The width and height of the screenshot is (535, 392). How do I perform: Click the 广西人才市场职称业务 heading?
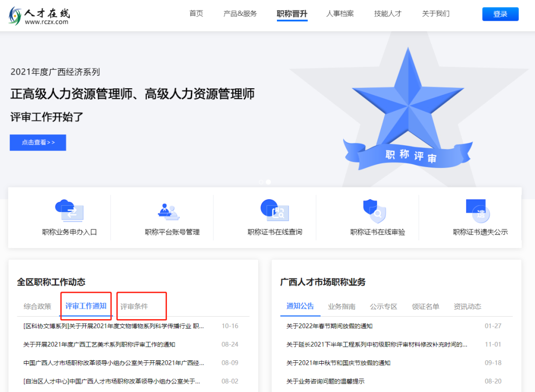(x=323, y=282)
